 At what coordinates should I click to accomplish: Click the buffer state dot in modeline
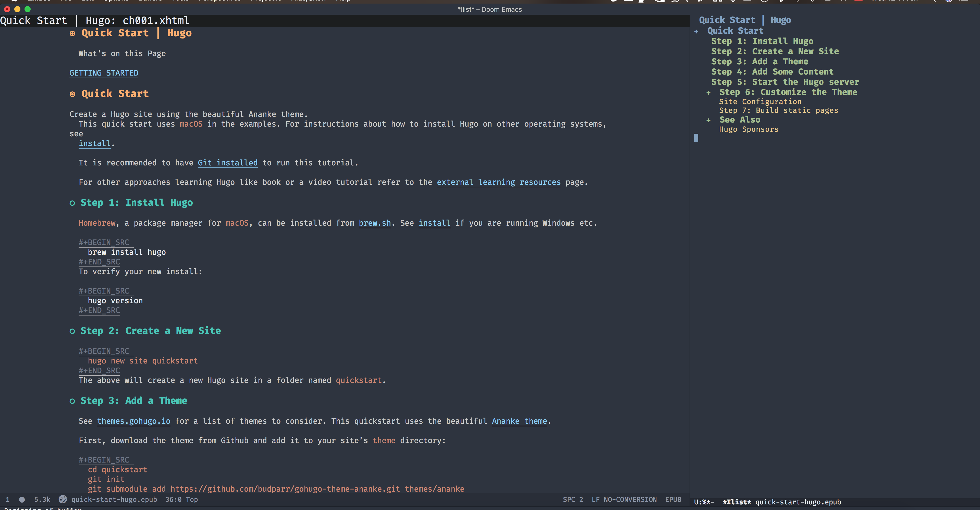coord(22,500)
